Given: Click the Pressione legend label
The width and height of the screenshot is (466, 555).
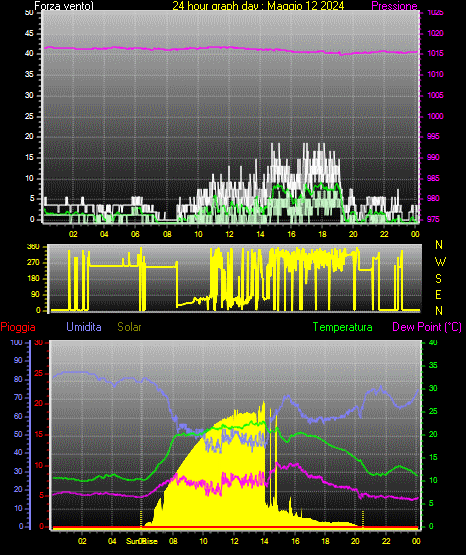Looking at the screenshot, I should tap(394, 6).
